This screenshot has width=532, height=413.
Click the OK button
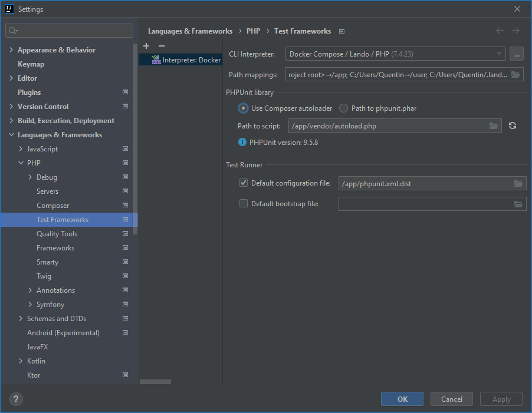tap(402, 399)
